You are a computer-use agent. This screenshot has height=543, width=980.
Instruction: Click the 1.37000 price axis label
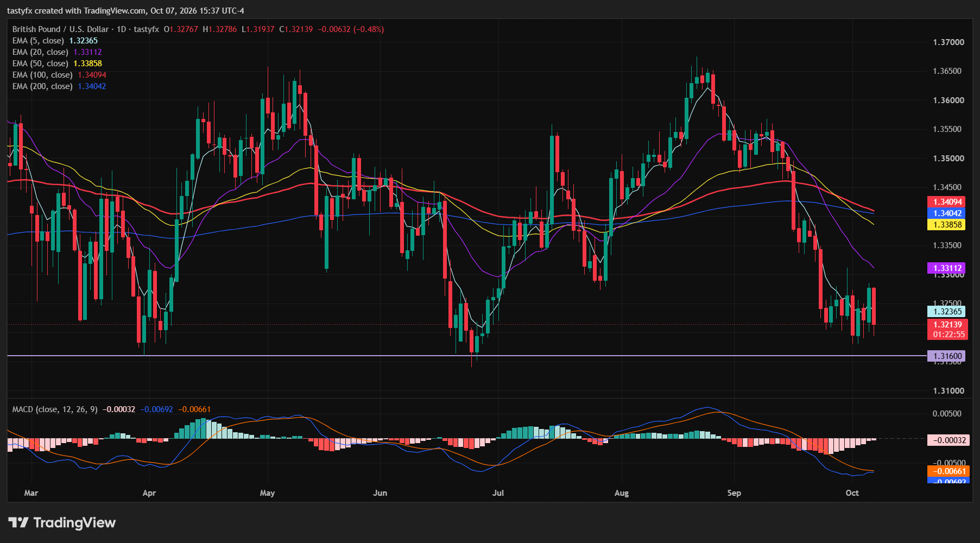coord(949,42)
